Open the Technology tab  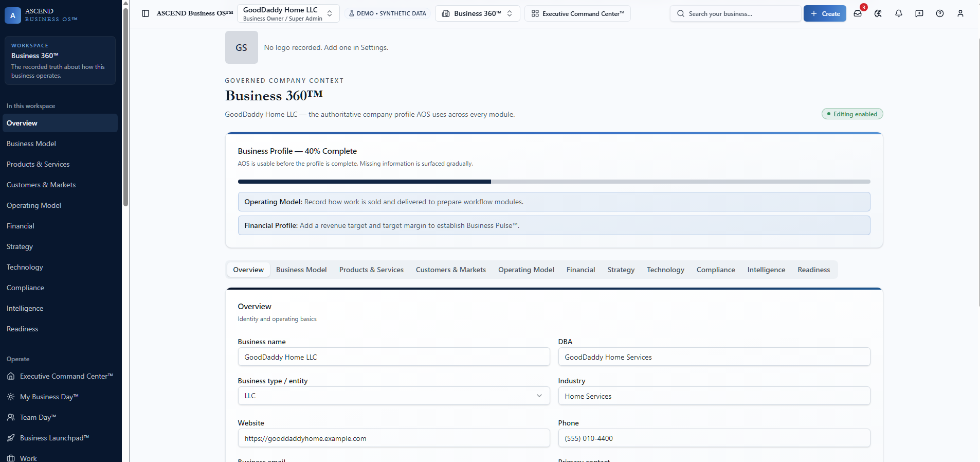pyautogui.click(x=665, y=270)
